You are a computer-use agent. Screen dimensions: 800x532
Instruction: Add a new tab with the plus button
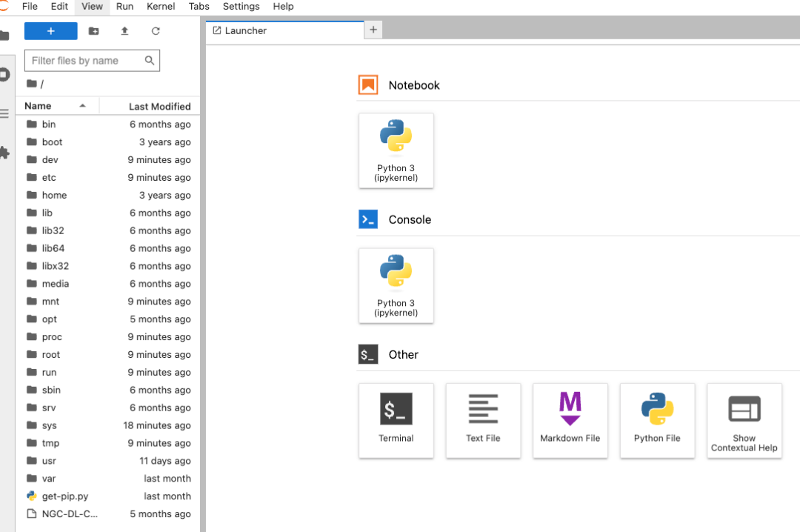click(373, 30)
